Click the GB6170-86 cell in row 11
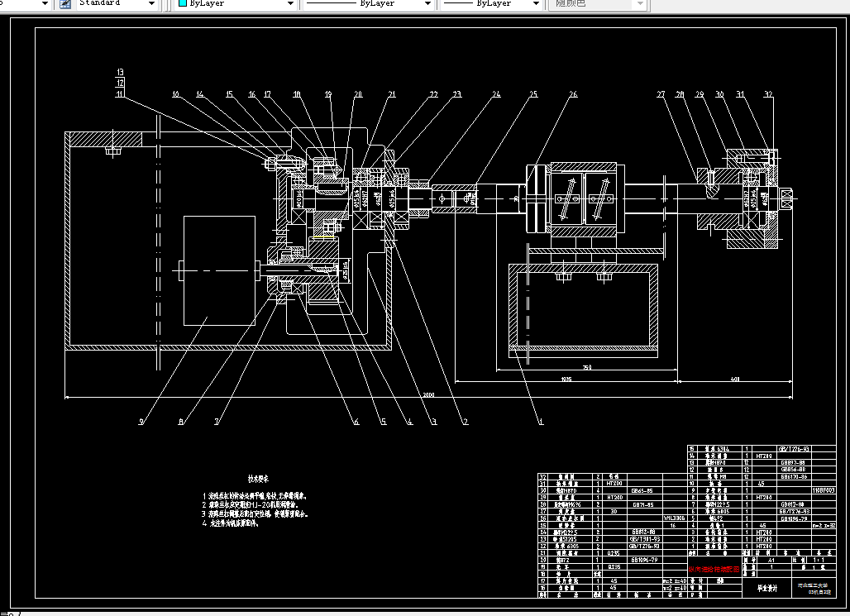The height and width of the screenshot is (616, 850). click(793, 476)
